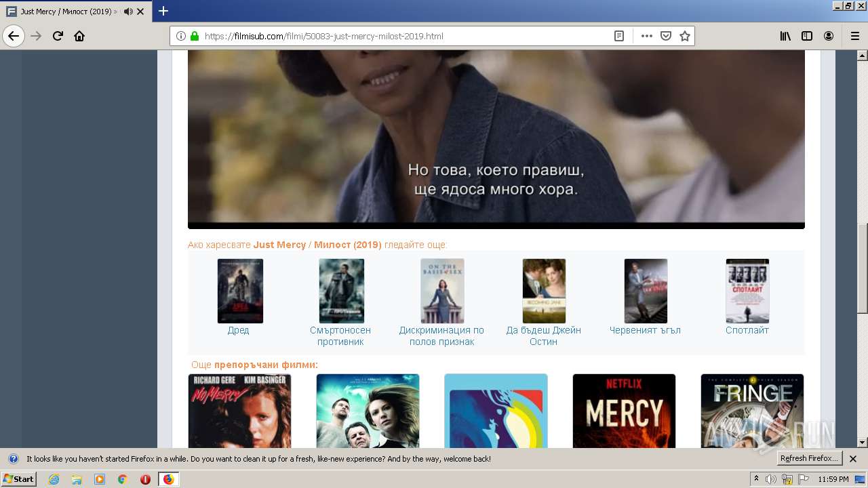Open the volume control in tray
Screen dimensions: 868x488
771,479
